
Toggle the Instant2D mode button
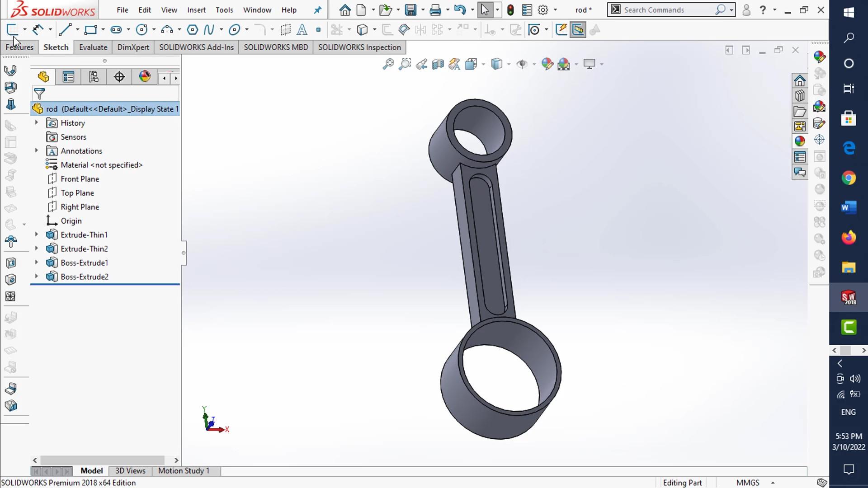tap(578, 29)
